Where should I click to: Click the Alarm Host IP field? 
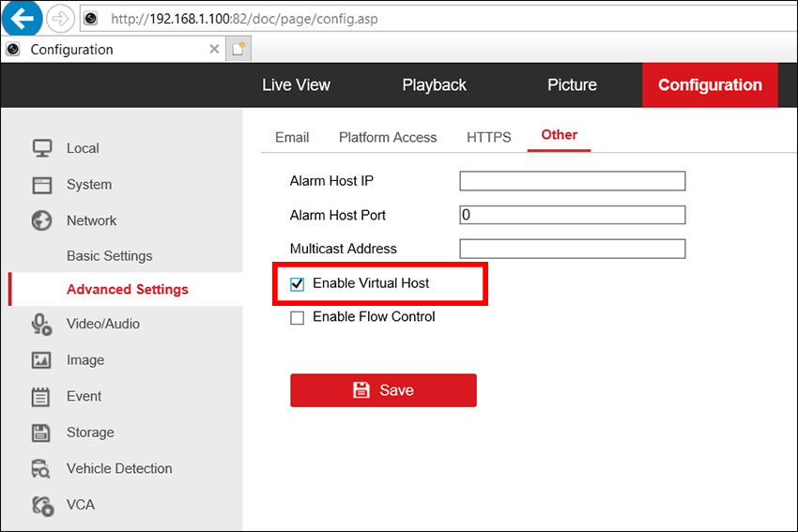coord(573,181)
